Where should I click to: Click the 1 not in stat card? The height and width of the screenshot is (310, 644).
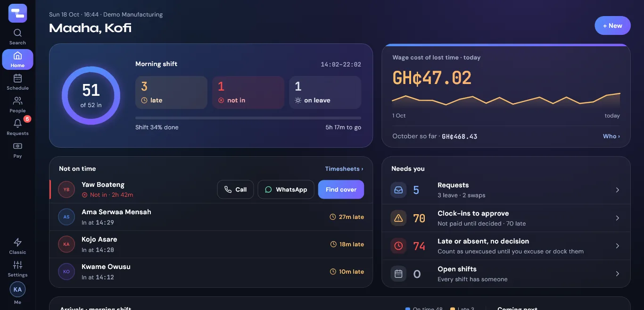point(248,92)
